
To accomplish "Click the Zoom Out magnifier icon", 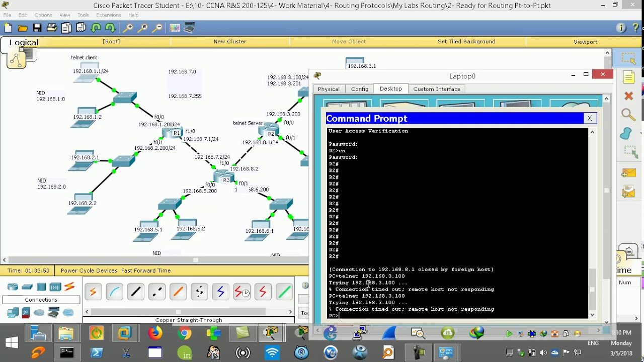I will click(157, 28).
